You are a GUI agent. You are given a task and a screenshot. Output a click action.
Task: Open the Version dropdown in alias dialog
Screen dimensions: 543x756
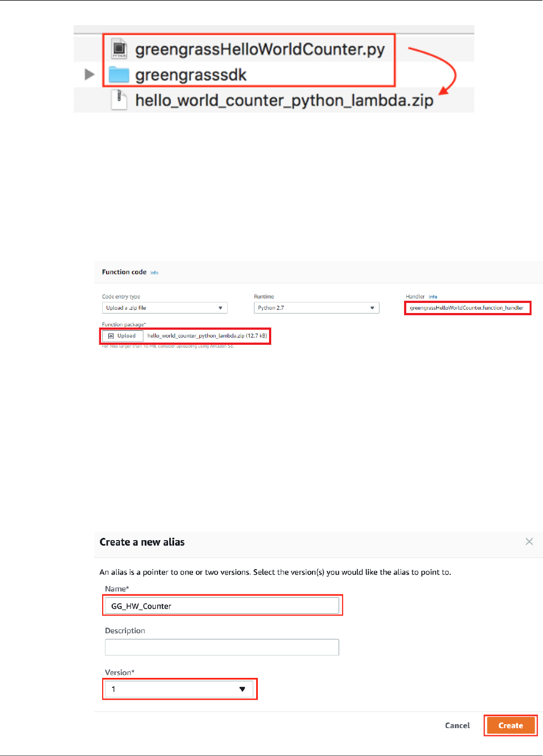coord(180,689)
